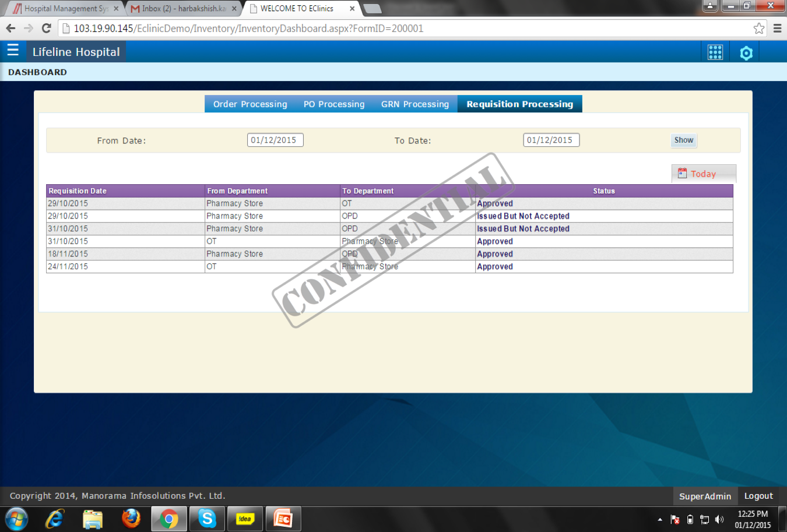Check the battery tray icon
Screen dimensions: 787x532
click(x=690, y=519)
